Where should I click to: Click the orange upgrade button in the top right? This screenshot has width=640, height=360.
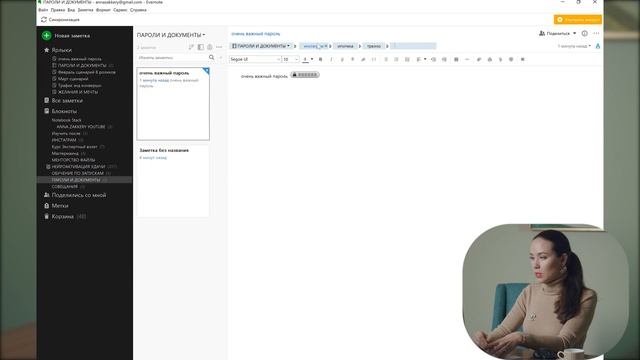click(x=578, y=20)
